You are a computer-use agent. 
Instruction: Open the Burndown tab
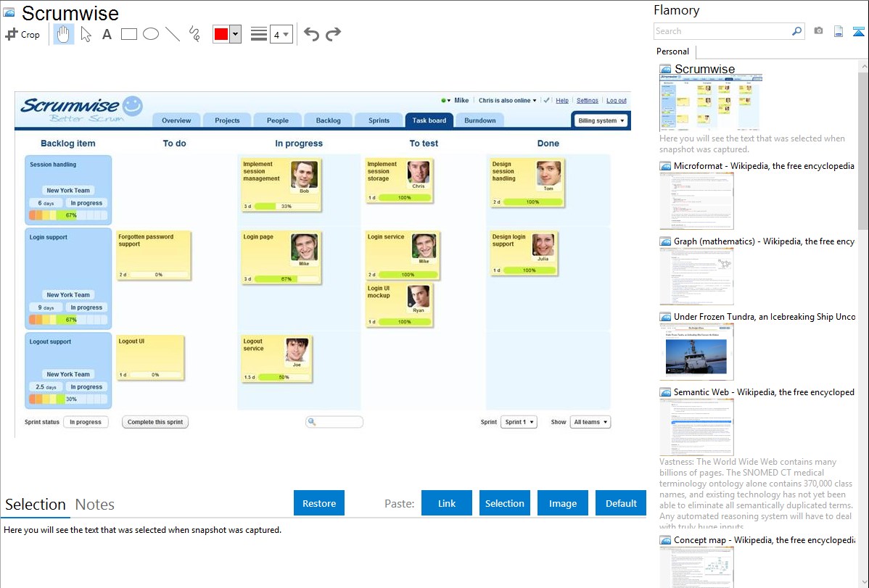pos(480,120)
